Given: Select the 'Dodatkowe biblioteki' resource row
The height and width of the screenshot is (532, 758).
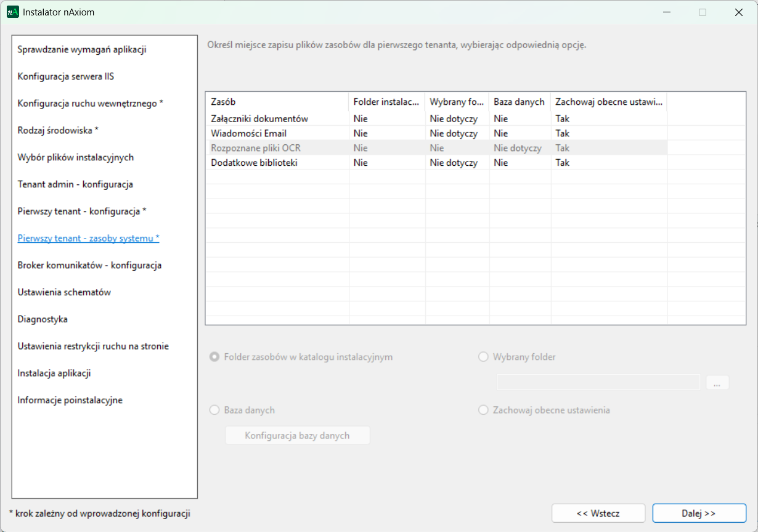Looking at the screenshot, I should click(x=254, y=163).
